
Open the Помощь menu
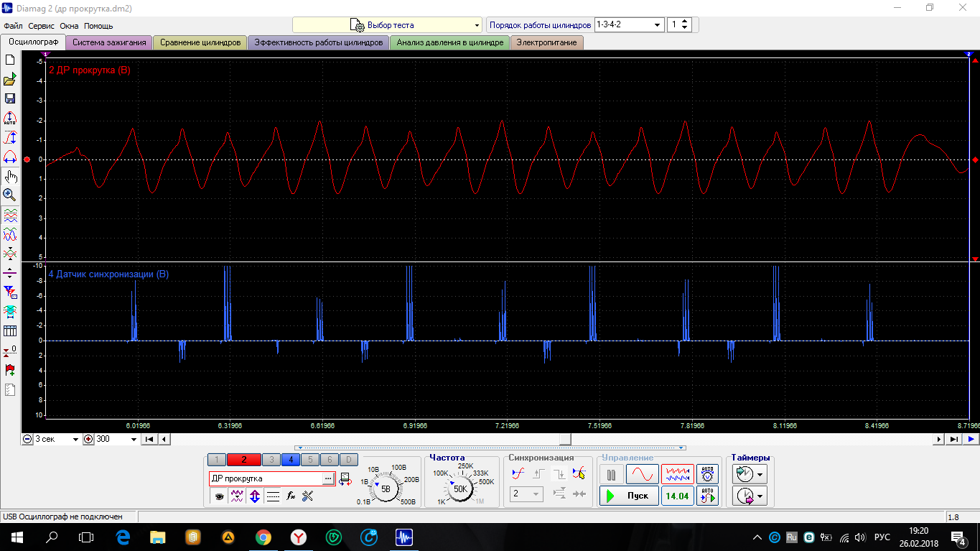pos(98,26)
